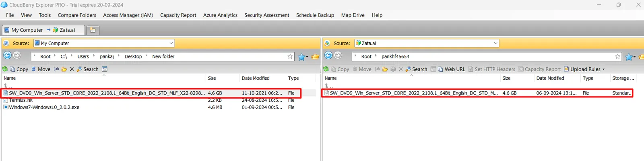Open Compare Folders menu

77,15
